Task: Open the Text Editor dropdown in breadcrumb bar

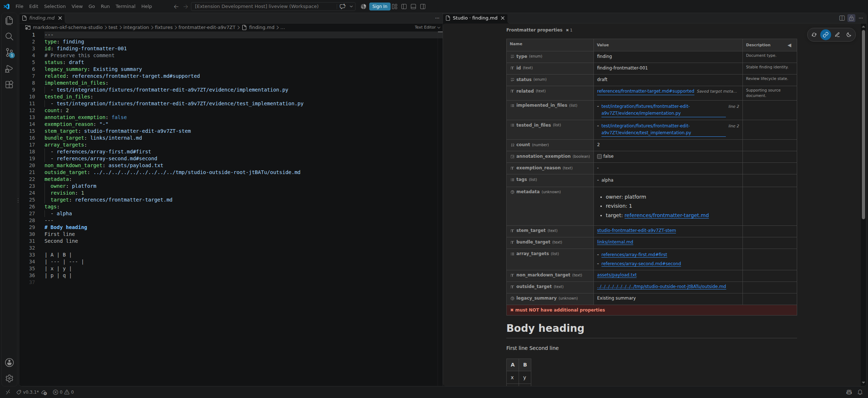Action: 427,27
